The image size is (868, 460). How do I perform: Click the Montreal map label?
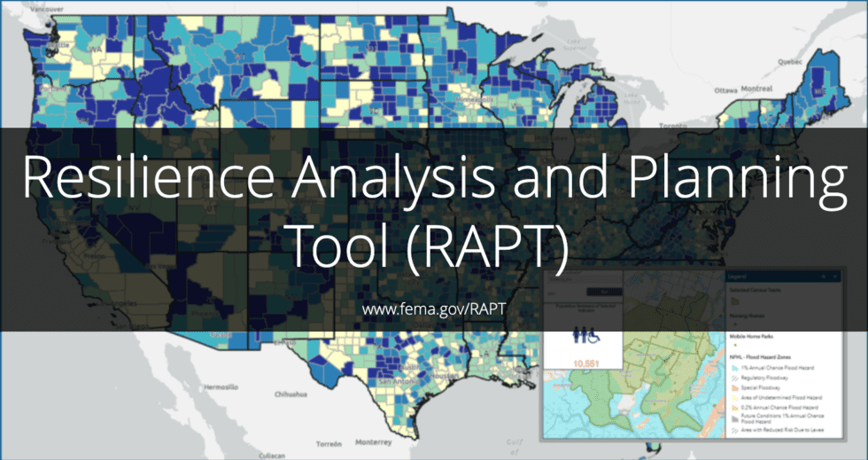(756, 89)
